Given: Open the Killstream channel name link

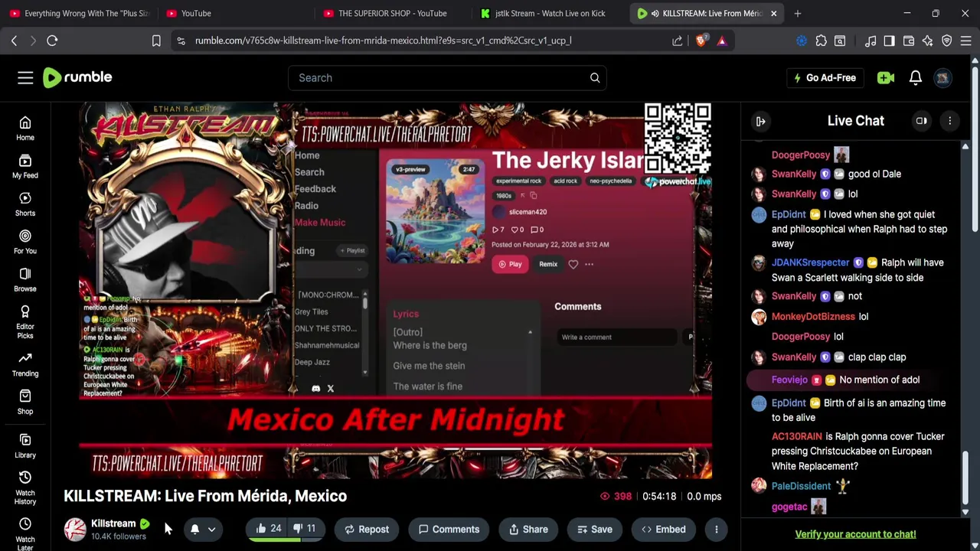Looking at the screenshot, I should (113, 523).
